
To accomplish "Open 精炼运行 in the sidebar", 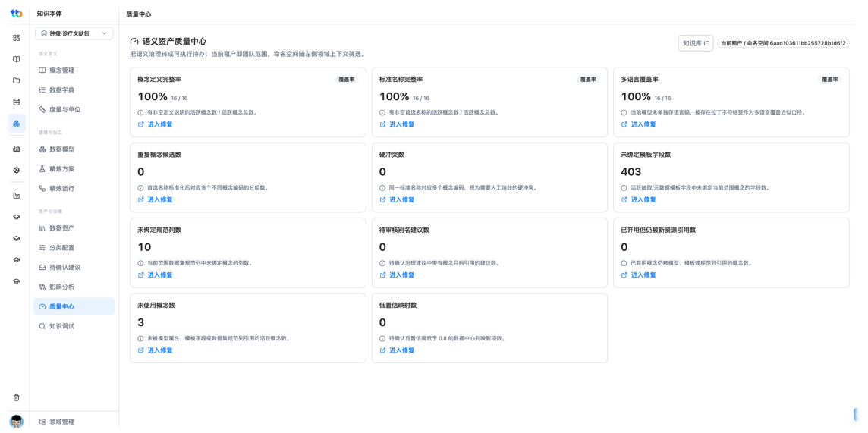I will click(x=74, y=189).
